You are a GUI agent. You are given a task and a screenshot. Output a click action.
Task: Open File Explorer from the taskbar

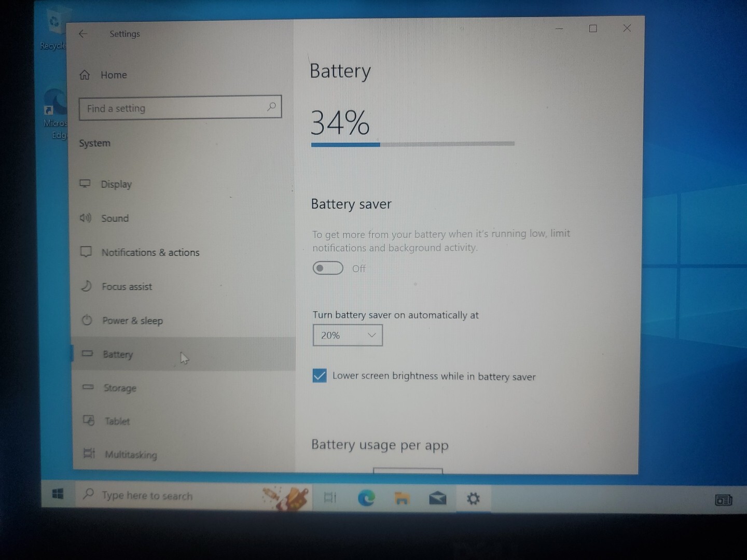point(402,499)
